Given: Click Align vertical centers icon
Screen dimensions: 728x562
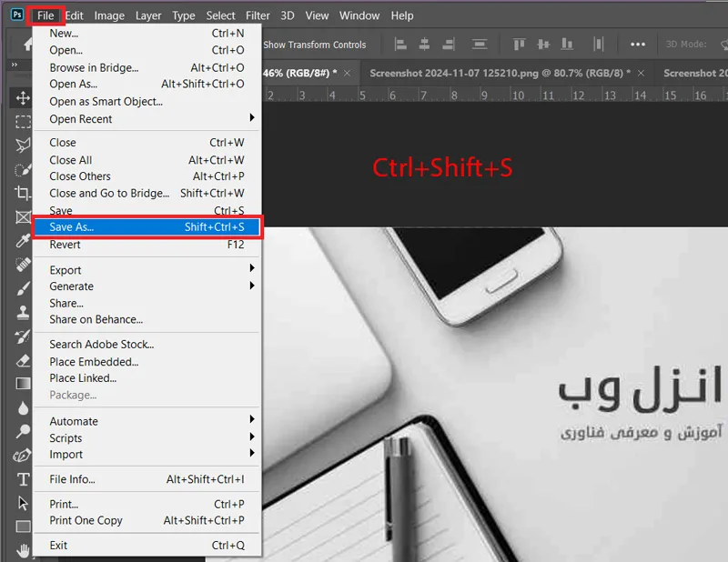Looking at the screenshot, I should 543,45.
